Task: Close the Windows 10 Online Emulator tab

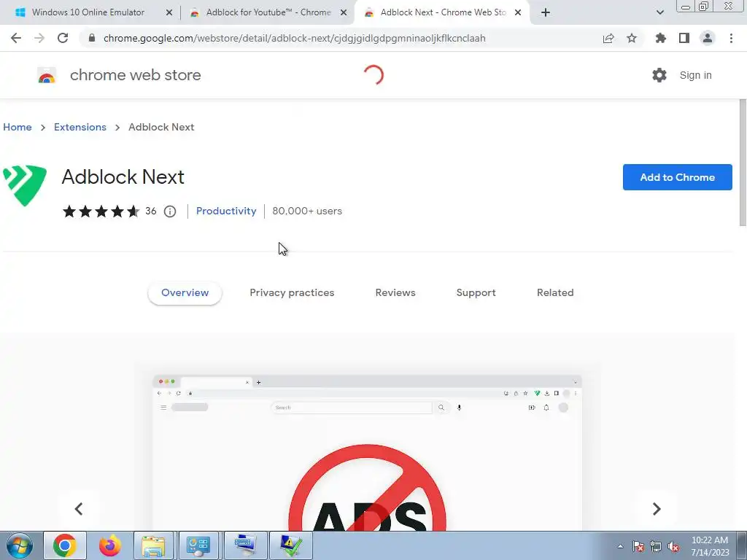Action: (169, 12)
